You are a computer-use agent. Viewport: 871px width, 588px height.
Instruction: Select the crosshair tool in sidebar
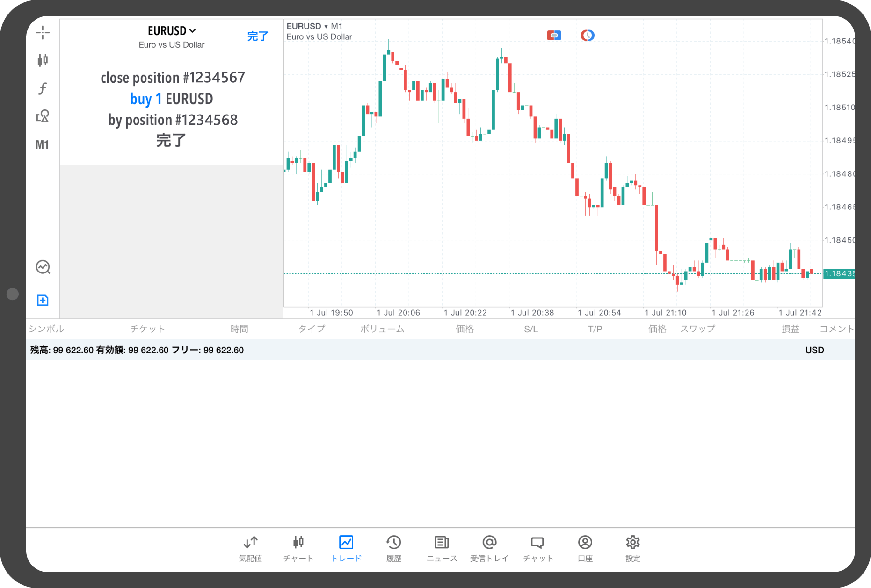(43, 32)
